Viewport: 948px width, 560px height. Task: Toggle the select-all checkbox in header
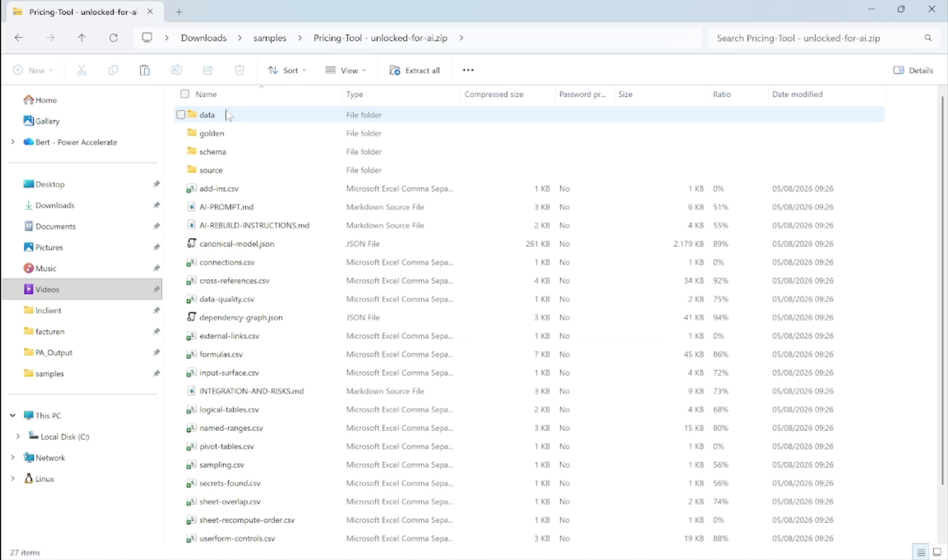185,94
